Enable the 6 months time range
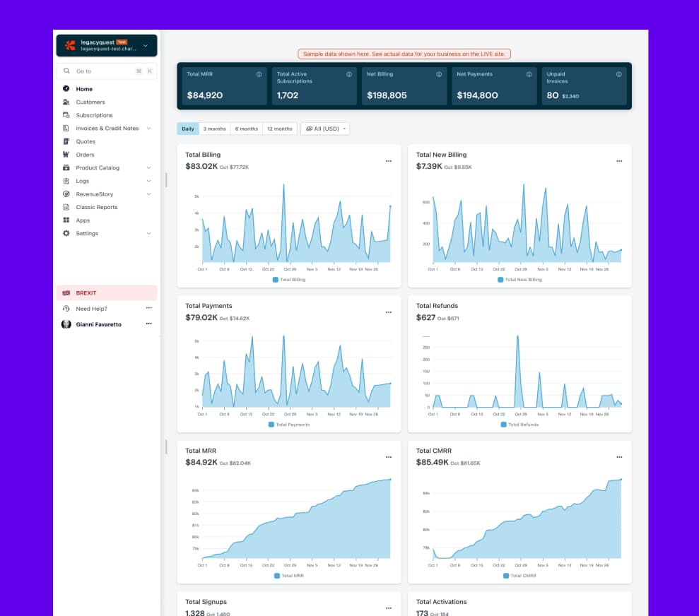 tap(246, 129)
